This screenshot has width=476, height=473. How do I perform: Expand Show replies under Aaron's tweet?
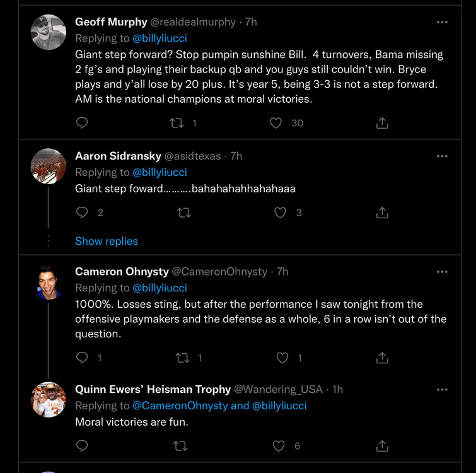[106, 241]
